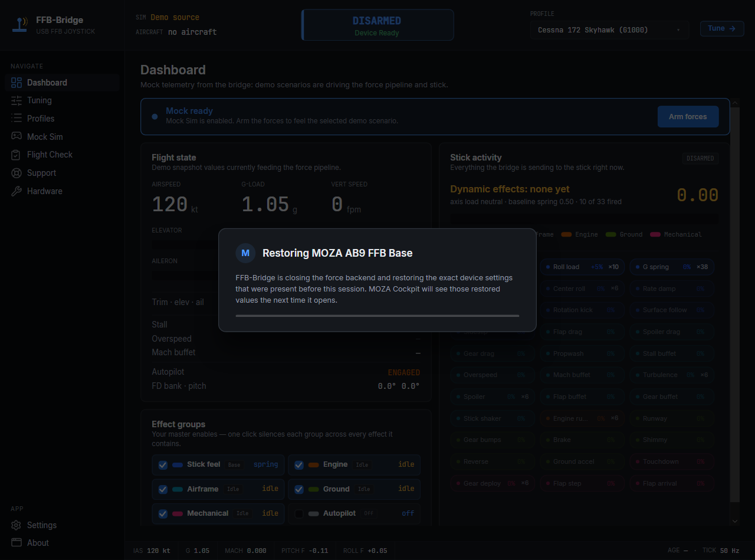Click the Flight Check clipboard icon
This screenshot has height=560, width=755.
[x=17, y=155]
